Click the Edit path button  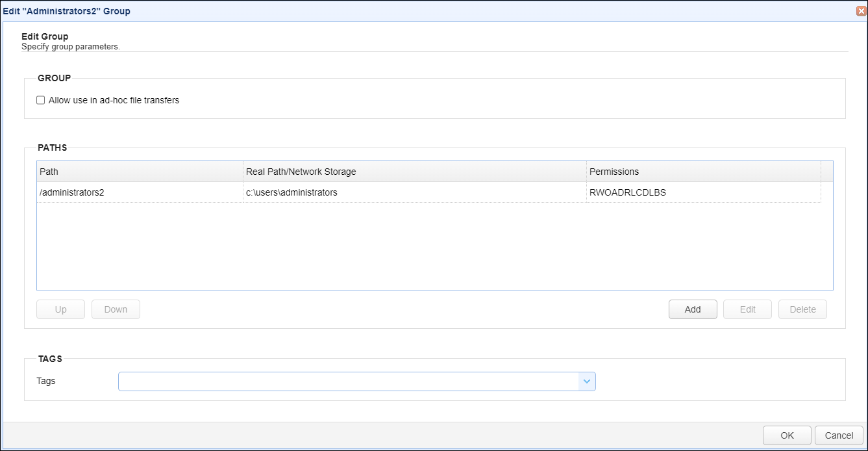[x=748, y=309]
